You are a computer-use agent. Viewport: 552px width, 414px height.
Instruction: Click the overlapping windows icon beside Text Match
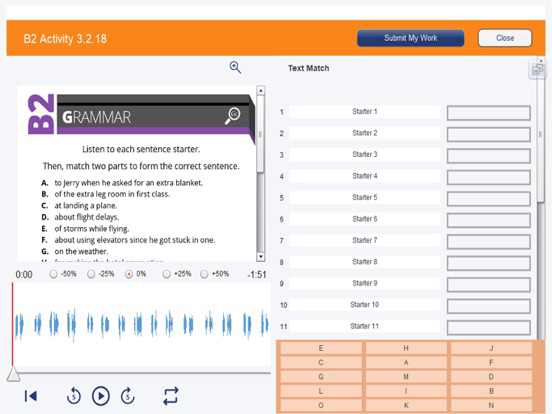537,69
